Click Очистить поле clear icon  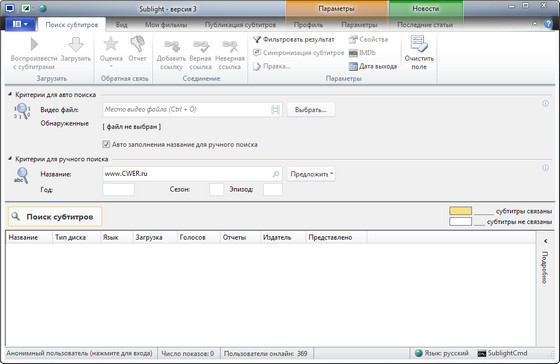[x=419, y=43]
